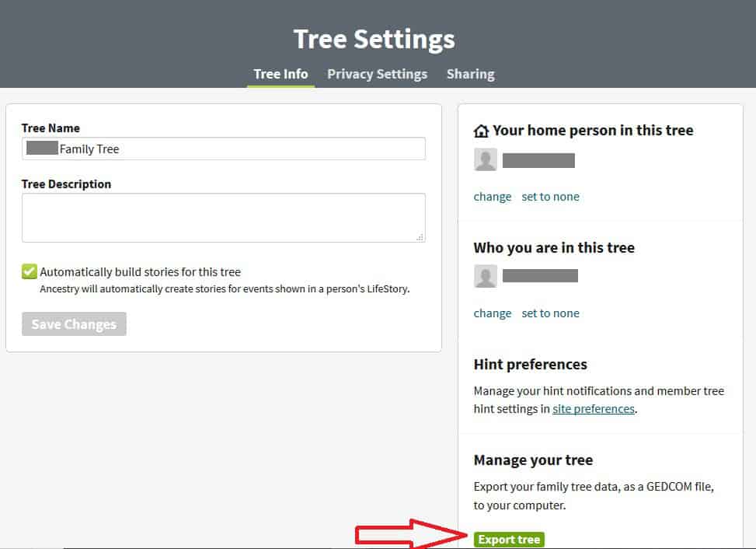Viewport: 756px width, 549px height.
Task: Click the Tree Description resize handle
Action: [420, 237]
